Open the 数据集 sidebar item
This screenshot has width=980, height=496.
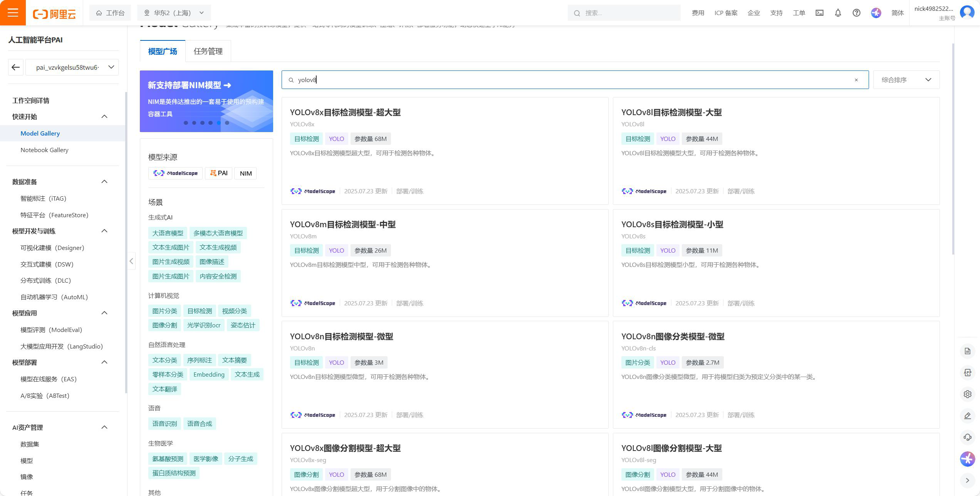[30, 444]
